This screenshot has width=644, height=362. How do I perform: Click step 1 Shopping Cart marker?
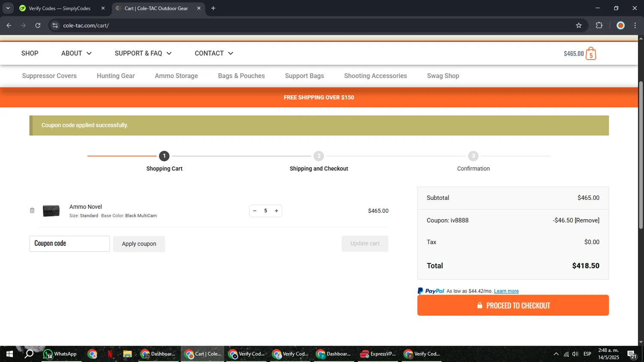pyautogui.click(x=164, y=156)
